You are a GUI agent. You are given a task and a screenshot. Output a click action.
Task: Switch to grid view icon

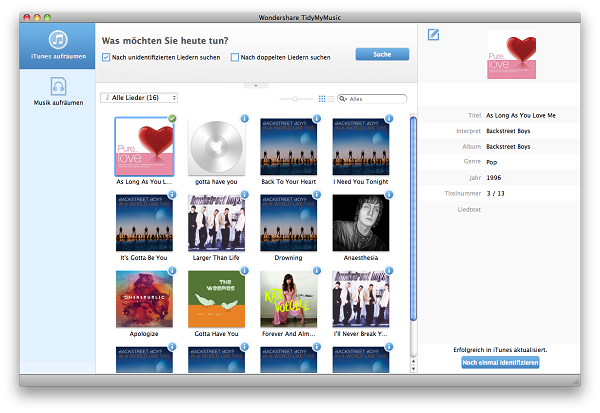tap(322, 99)
